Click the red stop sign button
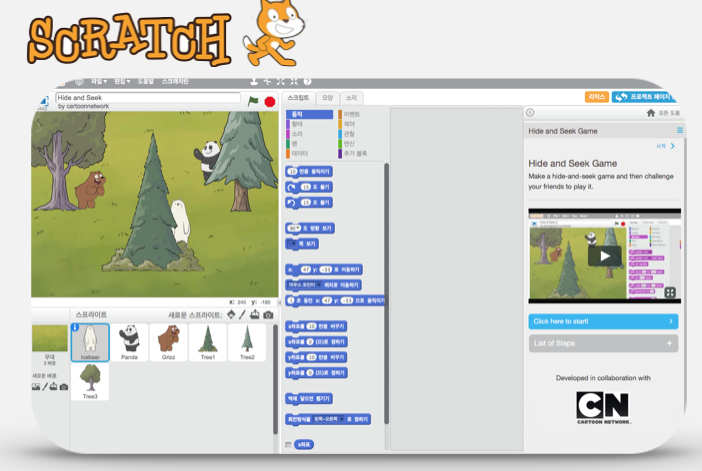 coord(270,102)
